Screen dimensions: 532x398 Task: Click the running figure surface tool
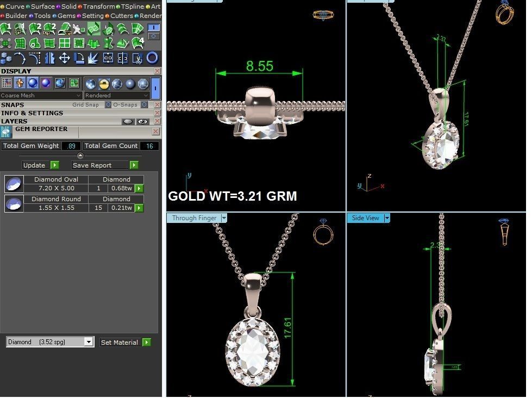(79, 29)
